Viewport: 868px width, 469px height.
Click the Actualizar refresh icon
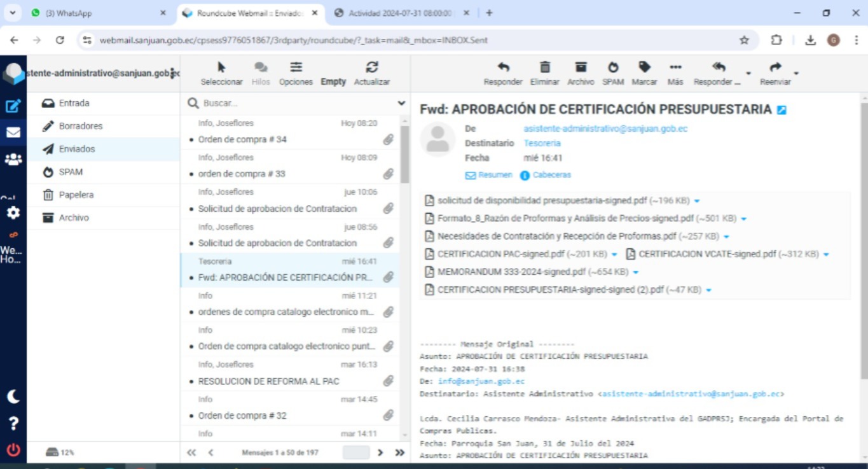click(372, 67)
